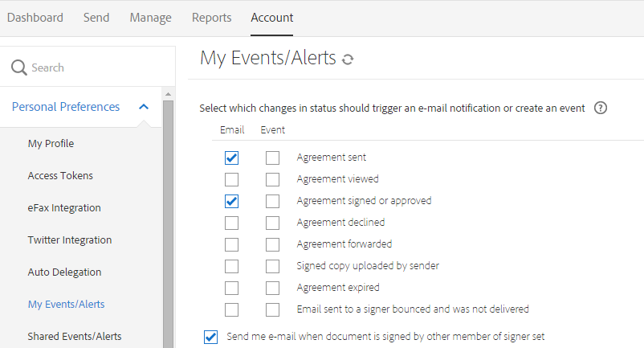Screen dimensions: 644x348
Task: Uncheck Email for Agreement signed or approved
Action: point(232,201)
